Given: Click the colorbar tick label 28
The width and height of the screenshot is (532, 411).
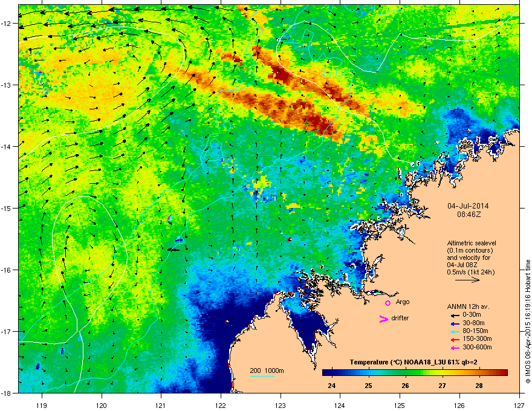Looking at the screenshot, I should (x=479, y=386).
